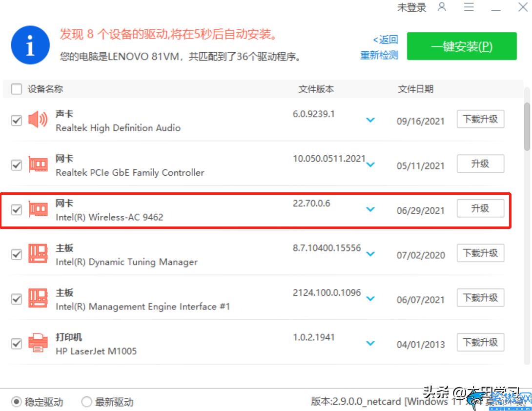Click the date 06/07/2021

(421, 300)
